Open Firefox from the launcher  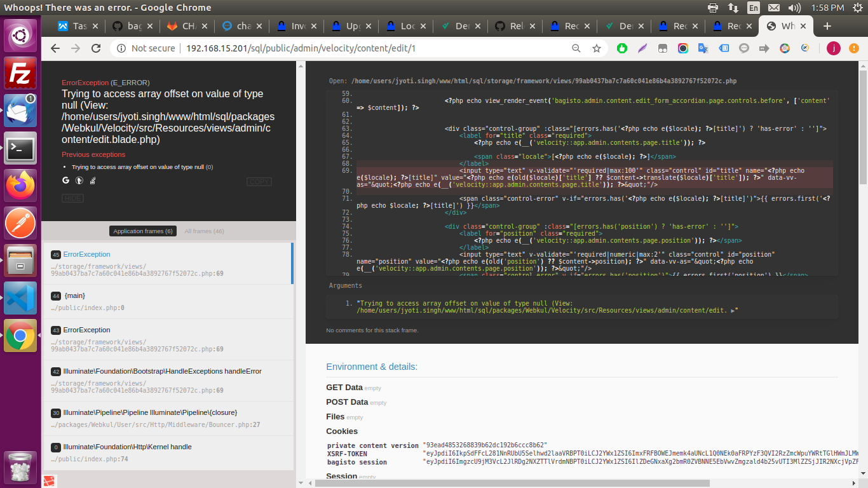click(20, 185)
